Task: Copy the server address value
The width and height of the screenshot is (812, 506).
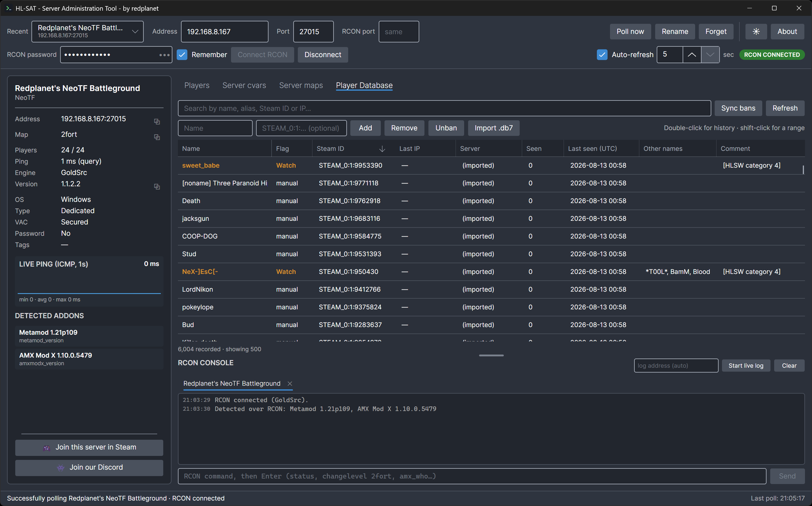Action: coord(157,122)
